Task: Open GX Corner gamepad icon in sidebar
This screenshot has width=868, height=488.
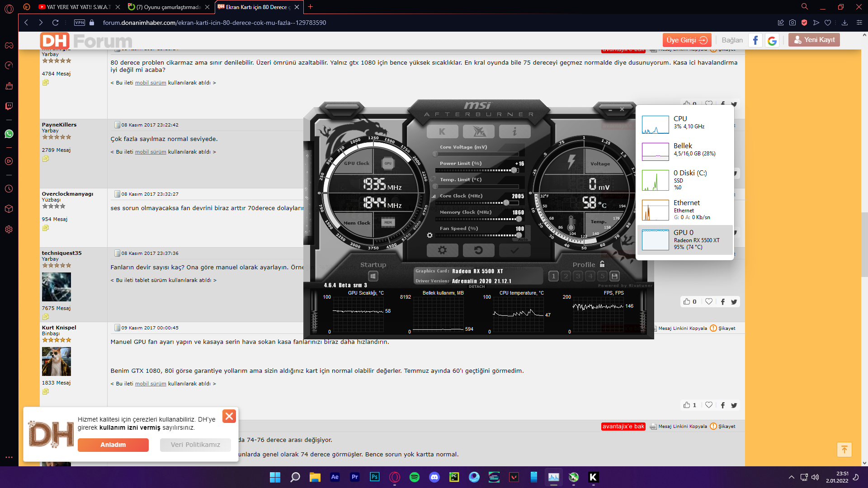Action: coord(9,45)
